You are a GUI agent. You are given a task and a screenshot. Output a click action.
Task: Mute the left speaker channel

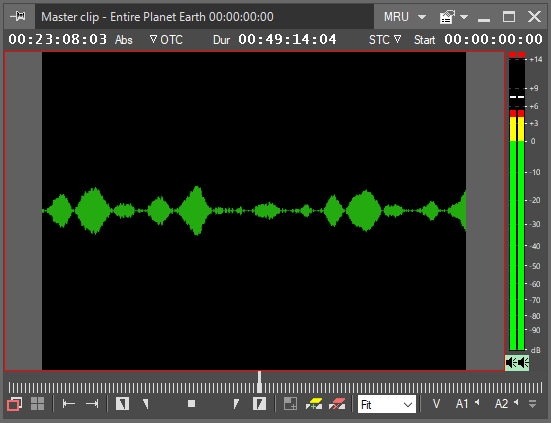coord(511,363)
